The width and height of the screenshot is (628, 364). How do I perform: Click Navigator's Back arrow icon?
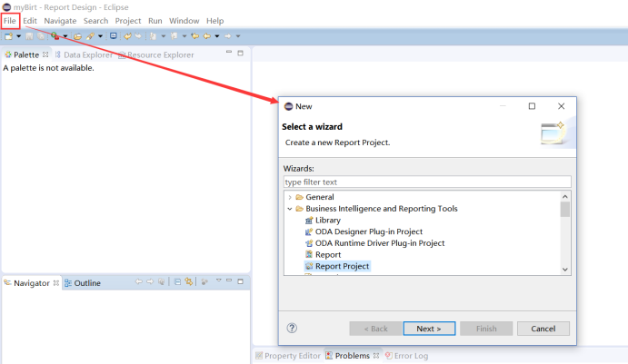pos(138,281)
